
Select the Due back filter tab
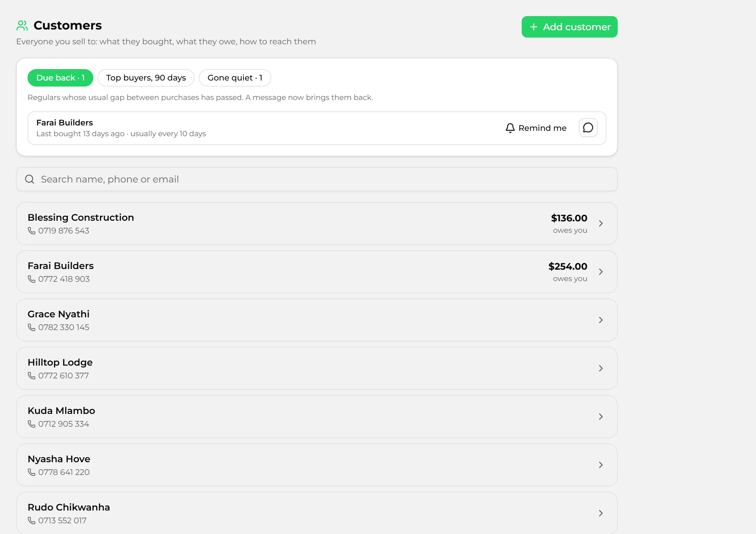pyautogui.click(x=60, y=78)
